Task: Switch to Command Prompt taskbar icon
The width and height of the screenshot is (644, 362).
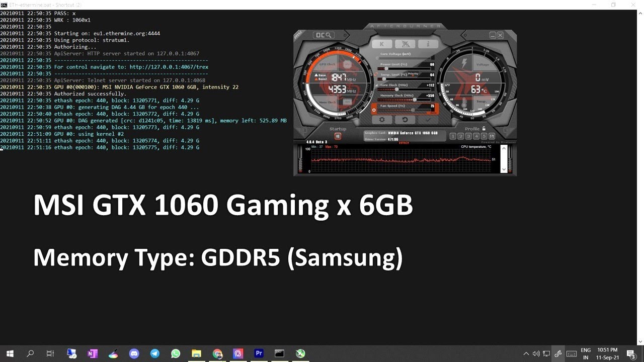Action: [x=280, y=353]
